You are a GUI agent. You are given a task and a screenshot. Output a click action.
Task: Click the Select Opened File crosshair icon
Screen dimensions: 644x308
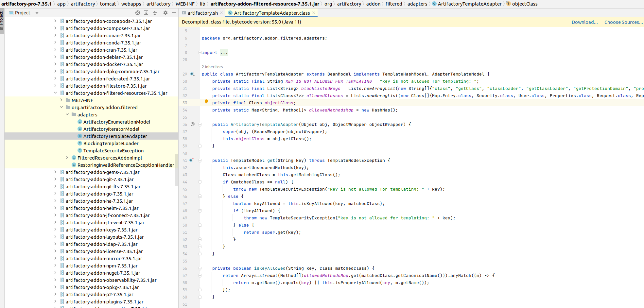138,13
